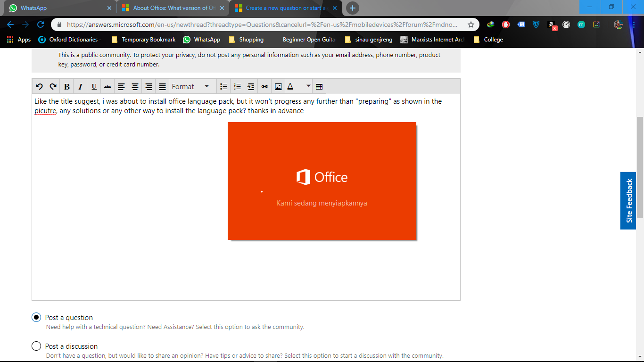Switch to the About Office tab
Viewport: 644px width, 362px height.
(x=173, y=8)
